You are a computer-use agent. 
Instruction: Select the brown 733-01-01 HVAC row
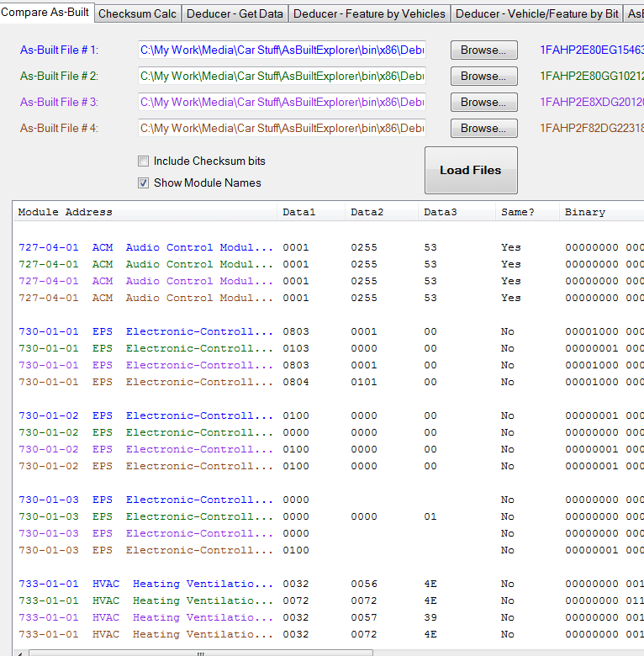330,634
